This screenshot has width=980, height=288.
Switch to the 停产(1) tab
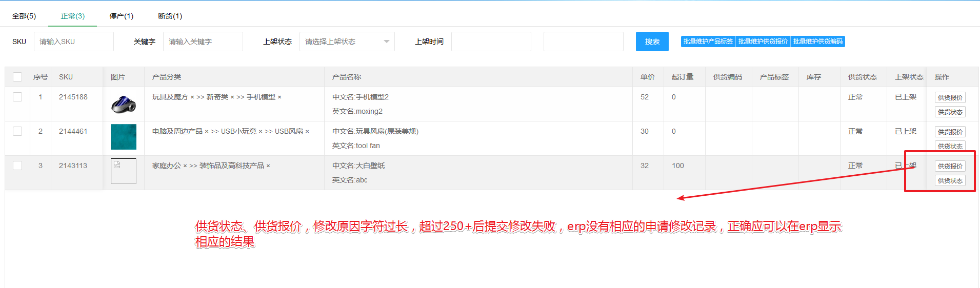pyautogui.click(x=122, y=16)
